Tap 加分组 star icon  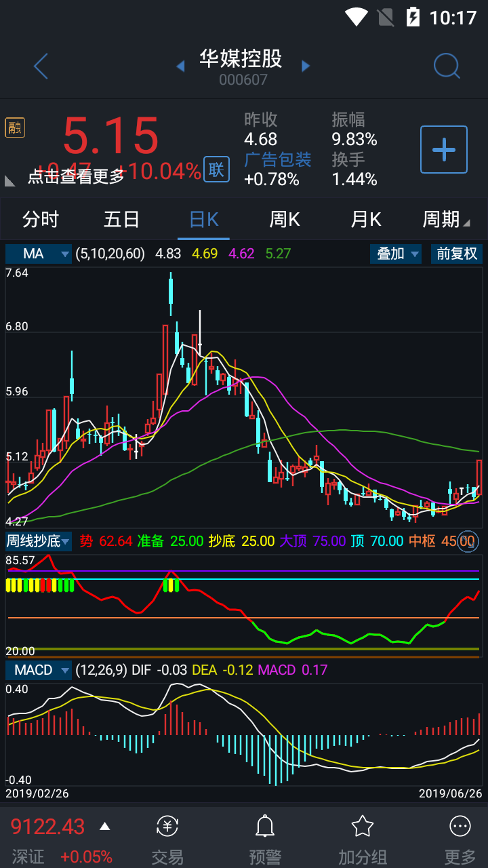[363, 827]
